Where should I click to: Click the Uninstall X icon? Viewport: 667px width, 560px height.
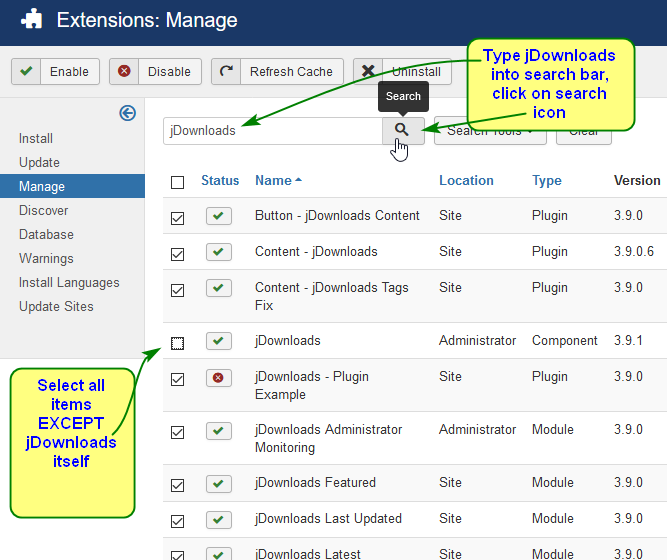(x=368, y=71)
